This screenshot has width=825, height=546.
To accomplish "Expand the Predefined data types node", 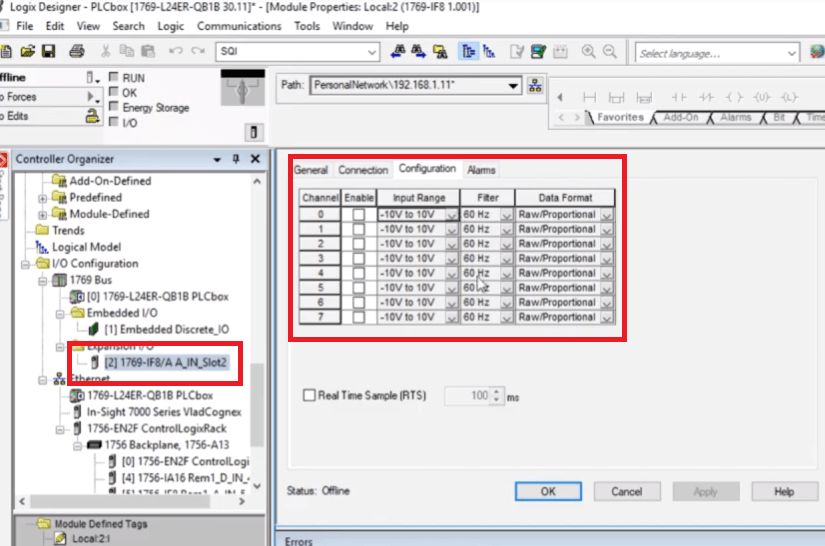I will 43,198.
